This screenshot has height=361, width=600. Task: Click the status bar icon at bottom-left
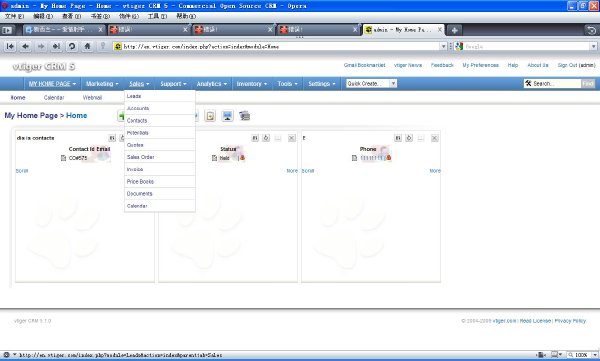[6, 355]
